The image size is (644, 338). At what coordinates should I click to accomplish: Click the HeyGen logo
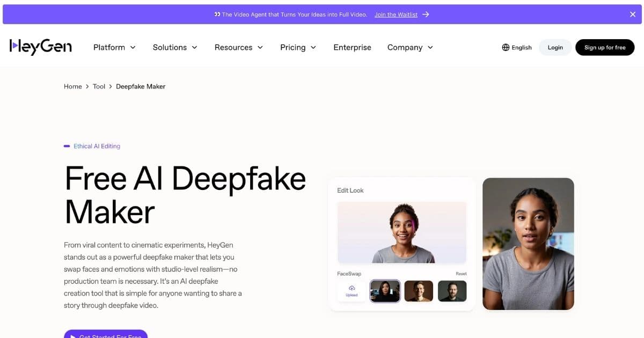tap(41, 47)
